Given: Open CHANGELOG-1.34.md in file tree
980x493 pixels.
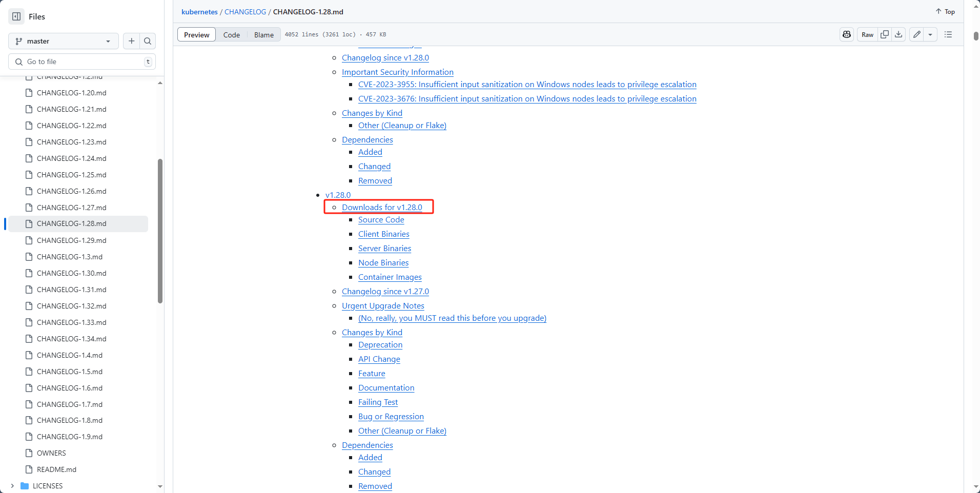Looking at the screenshot, I should (72, 339).
